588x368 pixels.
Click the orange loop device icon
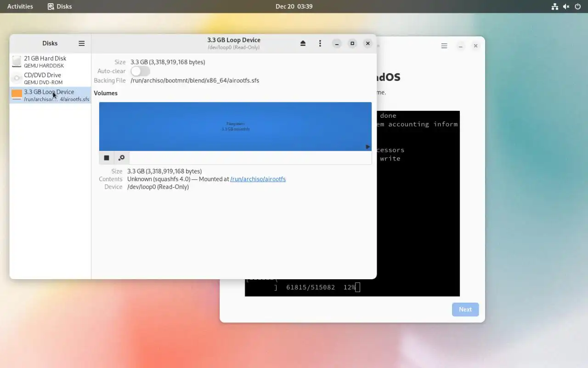[x=17, y=95]
